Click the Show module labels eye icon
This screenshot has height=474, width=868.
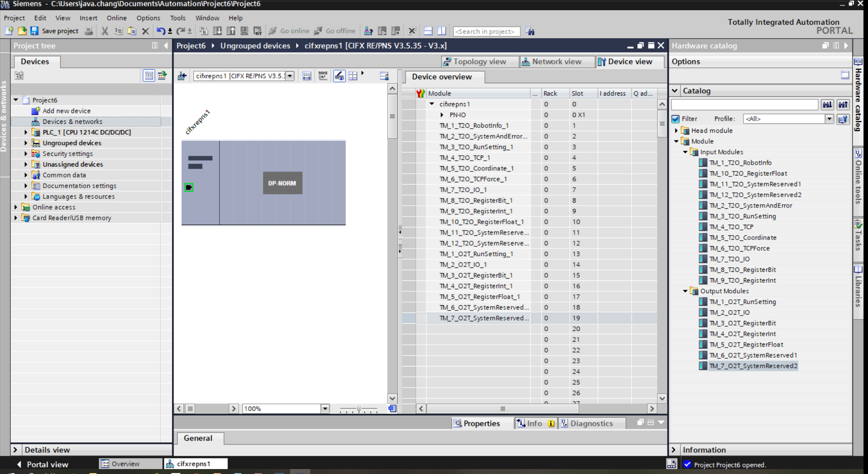tap(340, 76)
